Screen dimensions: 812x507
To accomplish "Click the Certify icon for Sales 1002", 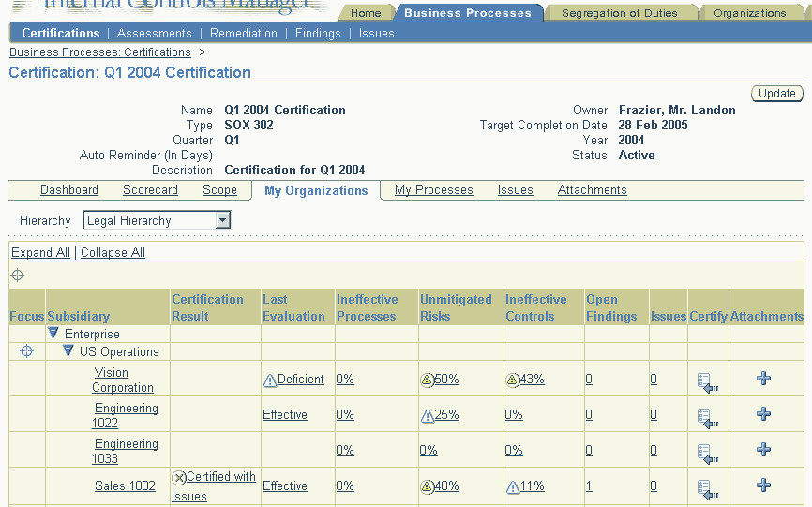I will pyautogui.click(x=707, y=489).
